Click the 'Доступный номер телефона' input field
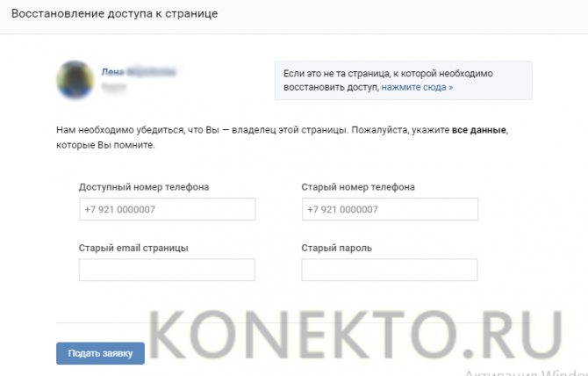The height and width of the screenshot is (376, 588). [x=168, y=209]
